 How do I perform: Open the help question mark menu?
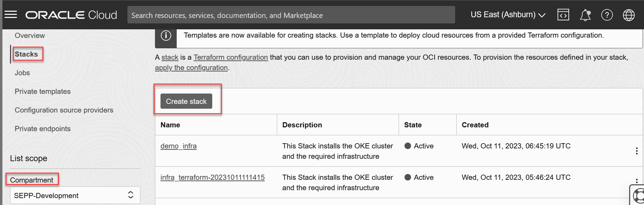tap(607, 15)
